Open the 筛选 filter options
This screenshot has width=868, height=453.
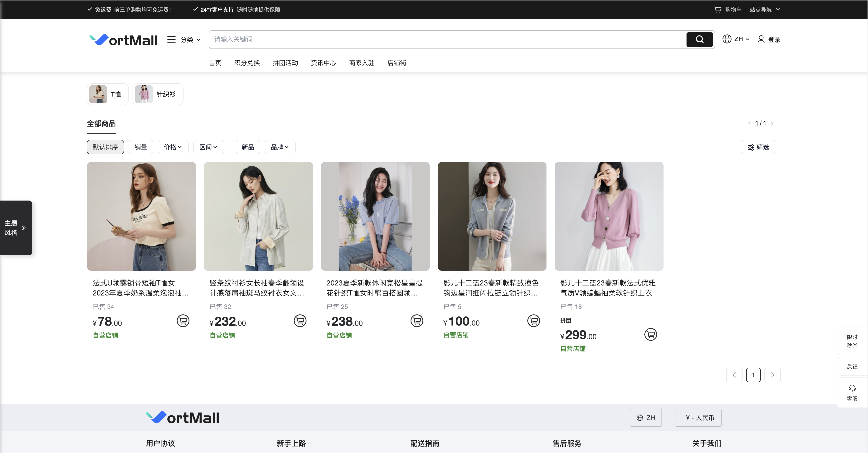pyautogui.click(x=758, y=147)
